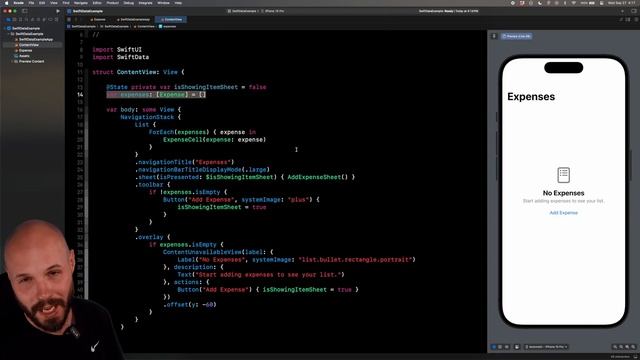Open the Help menu
The image size is (640, 360).
pyautogui.click(x=178, y=3)
